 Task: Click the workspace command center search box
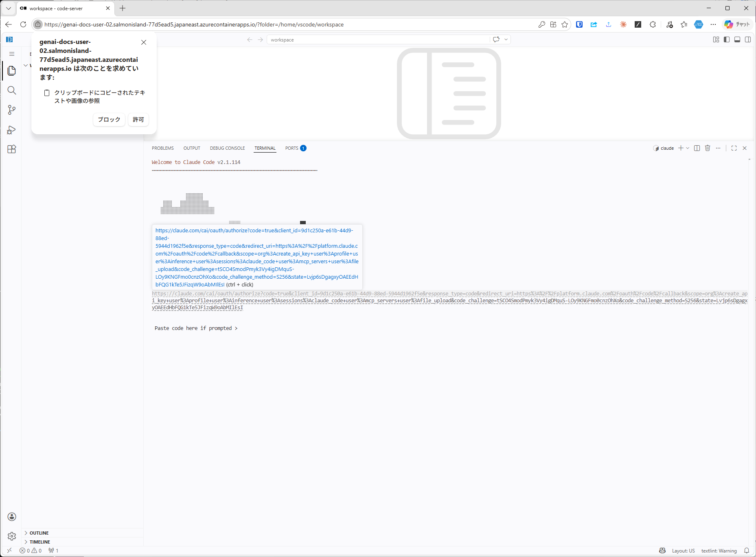coord(378,40)
